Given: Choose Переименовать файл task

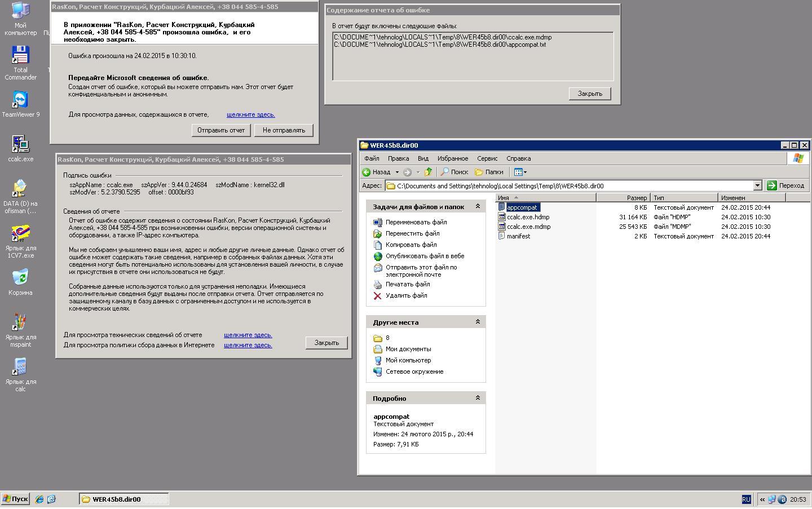Looking at the screenshot, I should pos(410,222).
